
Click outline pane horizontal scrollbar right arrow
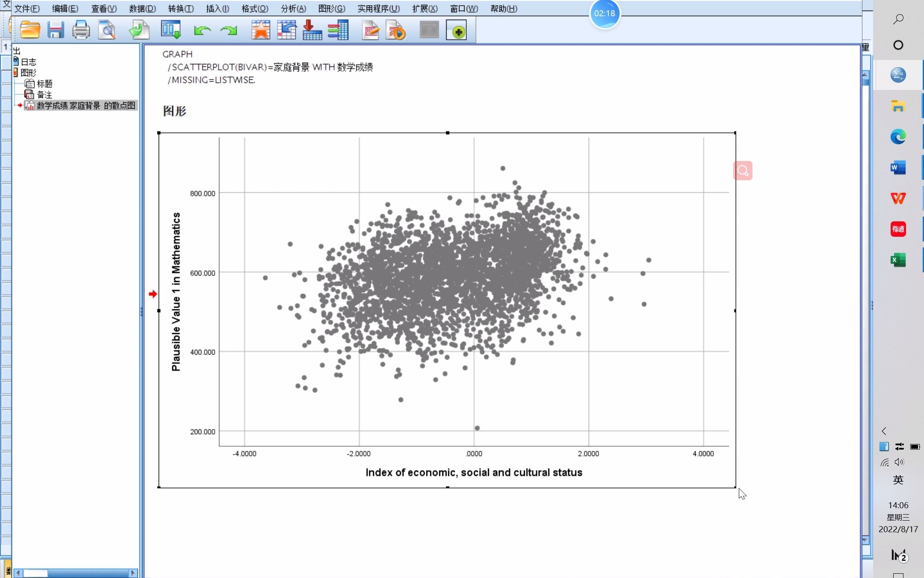click(x=133, y=573)
